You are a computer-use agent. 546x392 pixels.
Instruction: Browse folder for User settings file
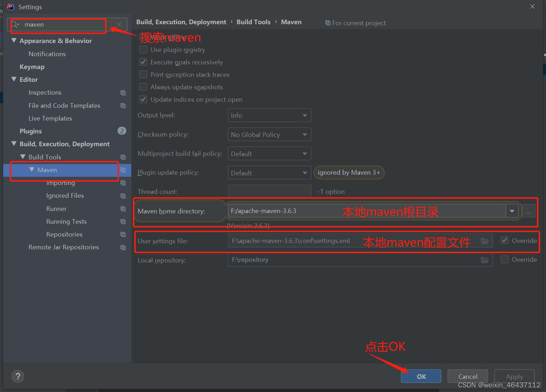[x=484, y=241]
